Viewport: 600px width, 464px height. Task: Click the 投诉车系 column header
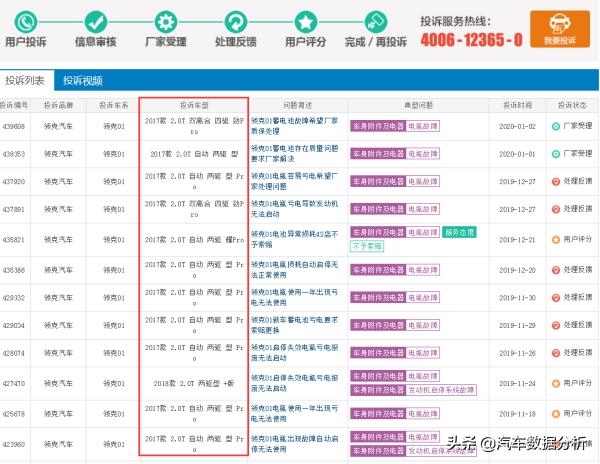[114, 105]
